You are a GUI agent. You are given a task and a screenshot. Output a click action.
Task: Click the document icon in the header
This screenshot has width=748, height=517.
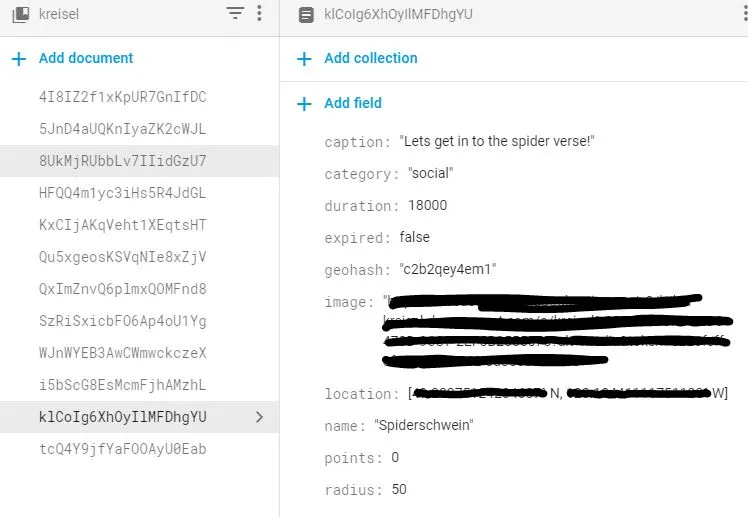click(x=306, y=14)
